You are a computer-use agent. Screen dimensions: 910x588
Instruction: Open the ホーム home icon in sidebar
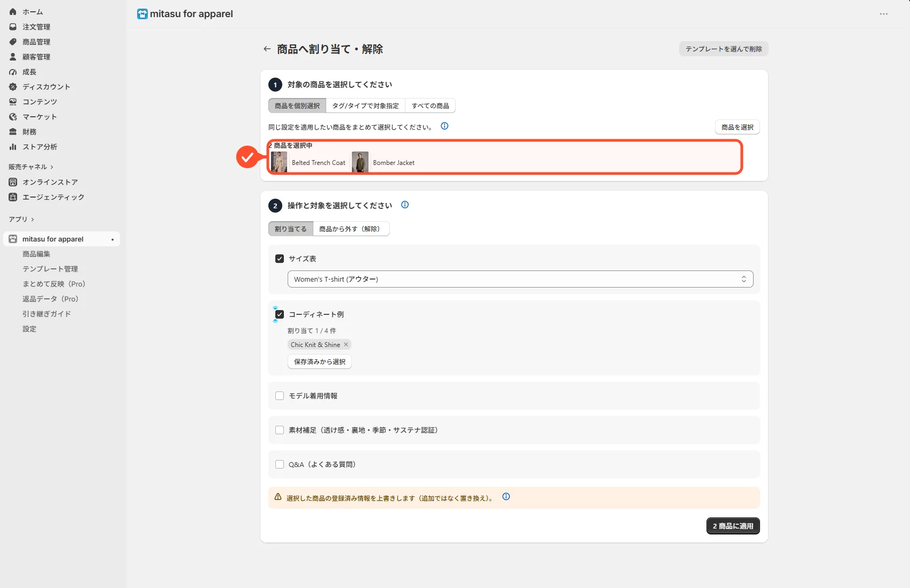(x=13, y=12)
